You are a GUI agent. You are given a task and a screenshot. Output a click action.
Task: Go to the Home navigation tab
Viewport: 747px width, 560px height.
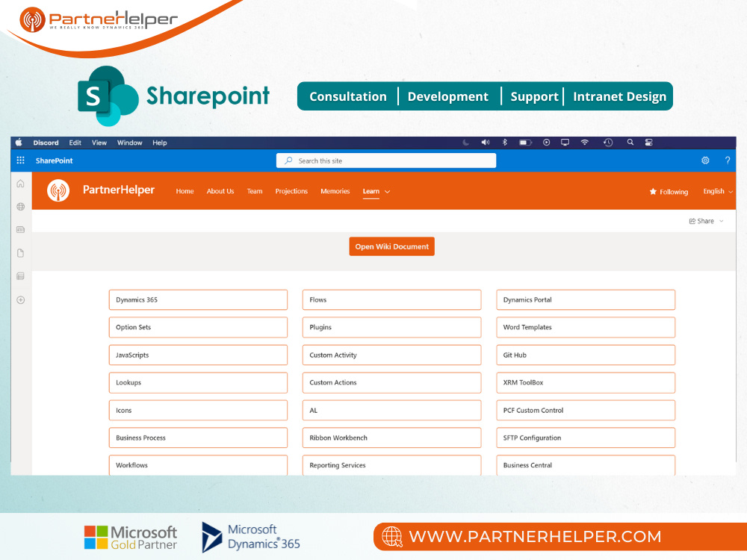(185, 191)
